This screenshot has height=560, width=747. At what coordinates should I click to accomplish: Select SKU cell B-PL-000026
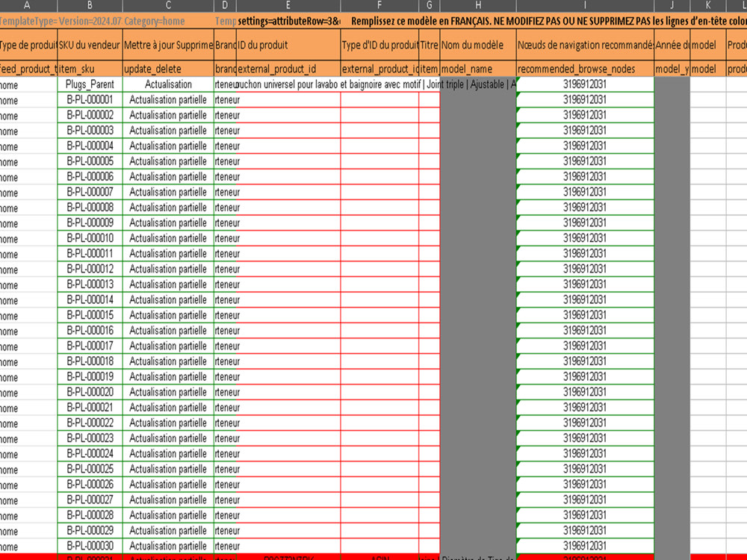click(x=90, y=485)
